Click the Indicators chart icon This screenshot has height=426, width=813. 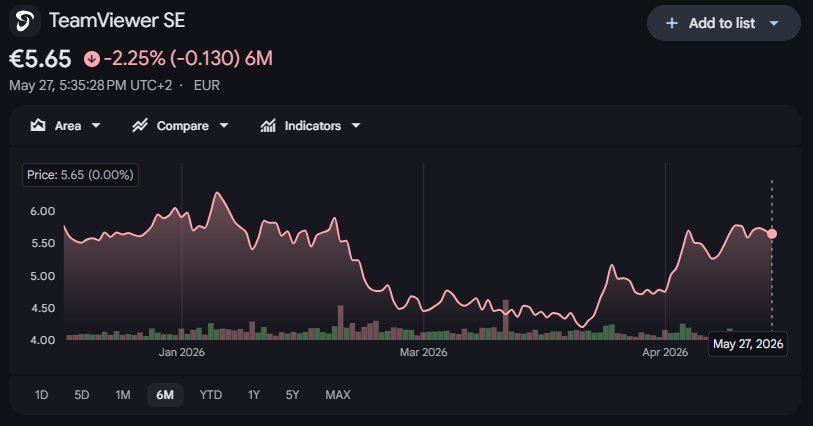click(268, 125)
